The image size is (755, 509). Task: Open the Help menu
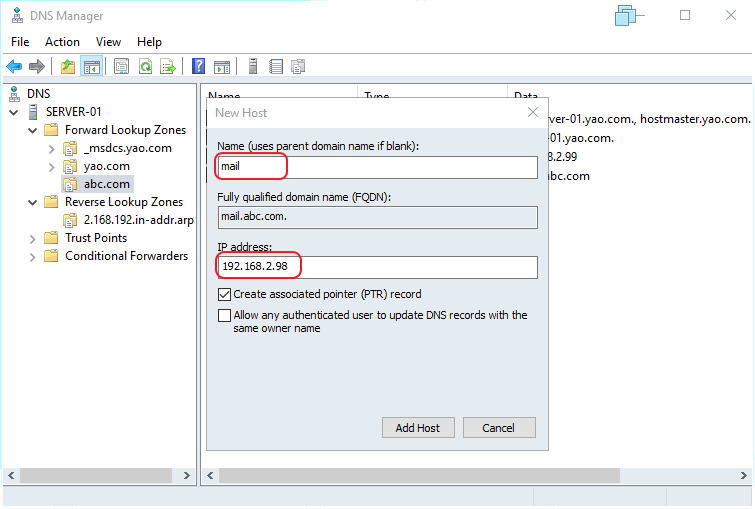click(x=149, y=42)
